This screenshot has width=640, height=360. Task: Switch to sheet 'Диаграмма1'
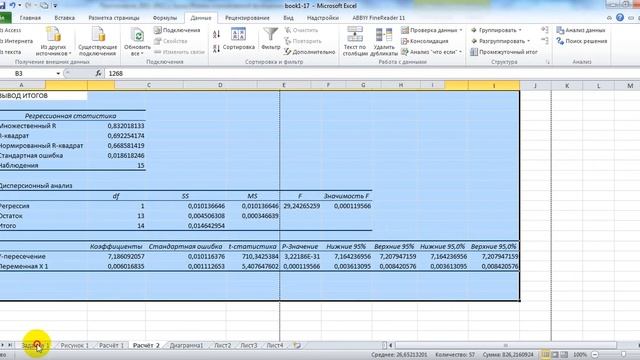[186, 345]
